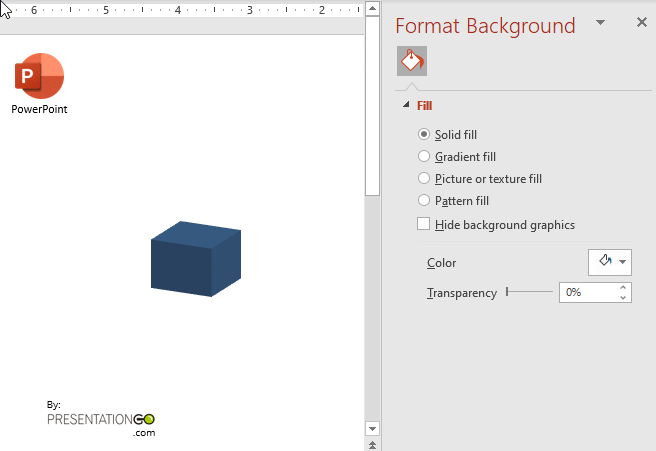Open the Fill paint bucket tab
Image resolution: width=656 pixels, height=451 pixels.
[x=412, y=61]
